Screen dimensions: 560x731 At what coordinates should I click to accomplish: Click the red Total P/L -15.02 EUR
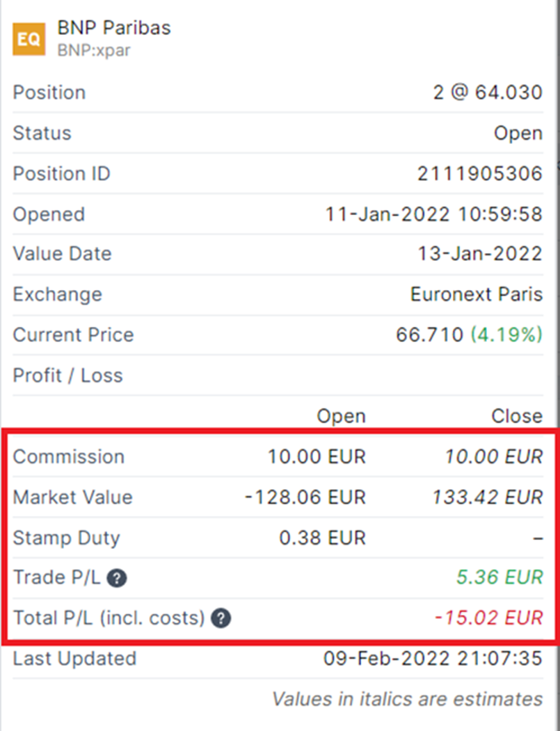(488, 618)
